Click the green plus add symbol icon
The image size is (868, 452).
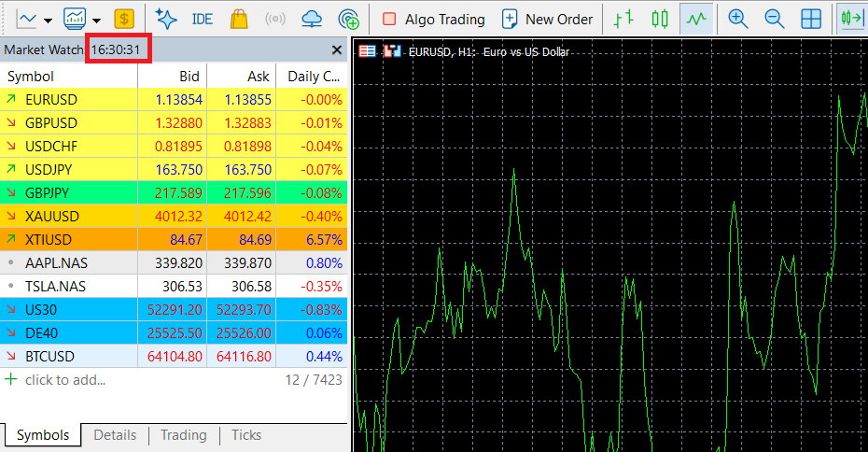click(10, 379)
